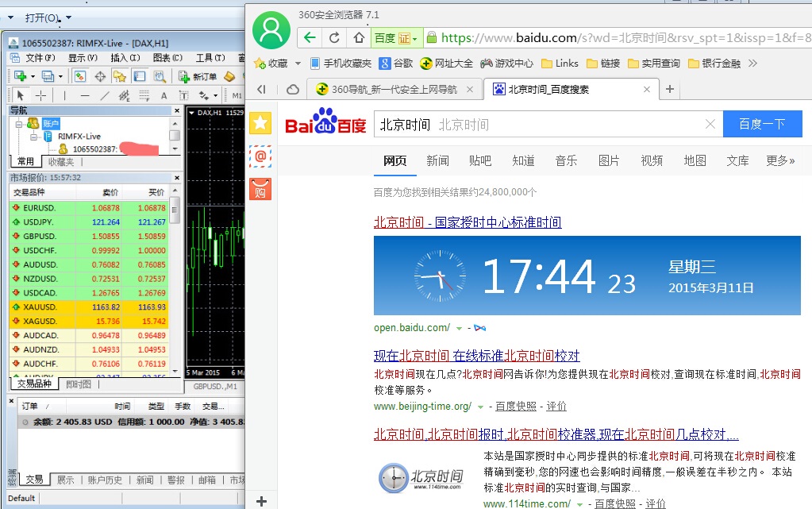Open the Strategy Tester magnifier icon

click(x=159, y=76)
